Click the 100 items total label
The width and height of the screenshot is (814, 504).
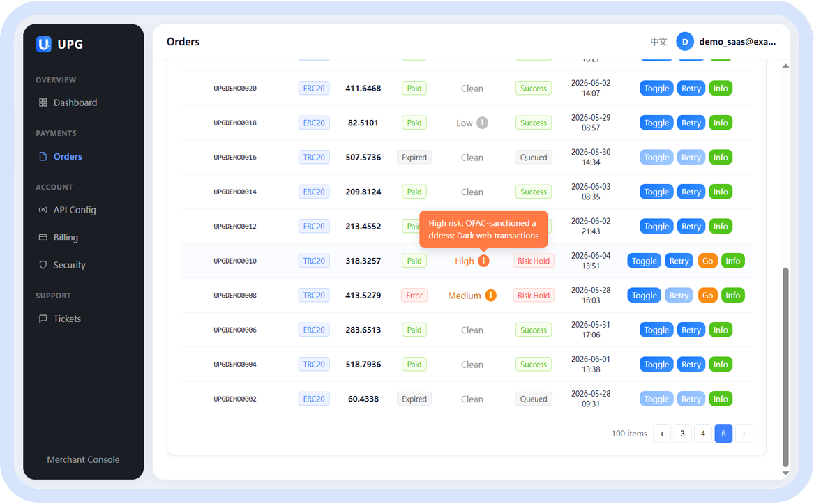click(x=629, y=434)
